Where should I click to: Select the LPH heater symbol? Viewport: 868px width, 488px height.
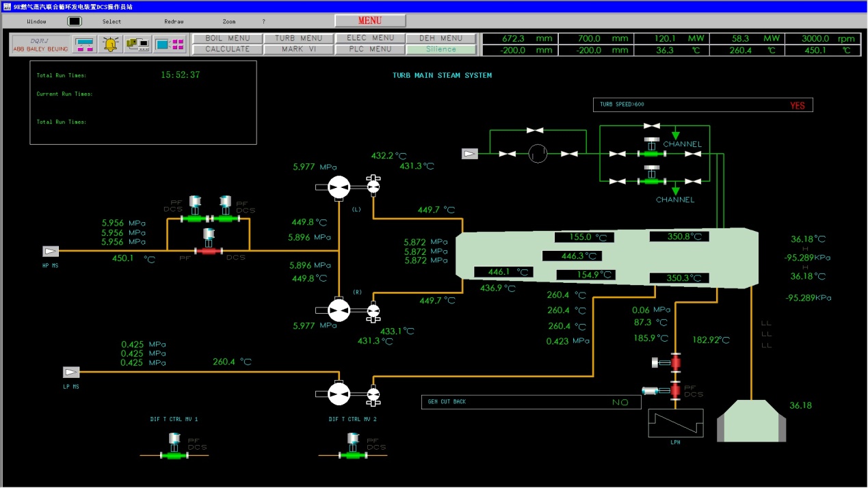[x=675, y=423]
